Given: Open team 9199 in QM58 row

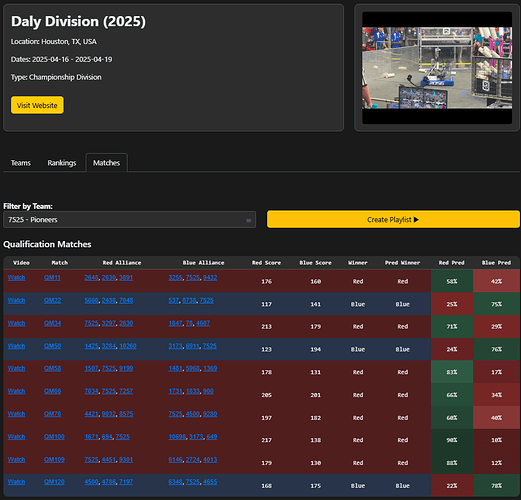Looking at the screenshot, I should pos(126,368).
